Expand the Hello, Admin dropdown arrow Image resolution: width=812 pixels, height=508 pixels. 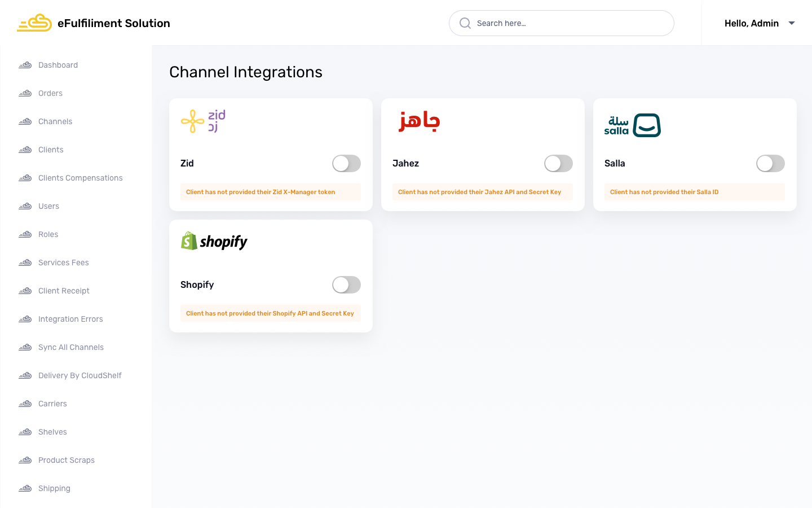point(792,23)
